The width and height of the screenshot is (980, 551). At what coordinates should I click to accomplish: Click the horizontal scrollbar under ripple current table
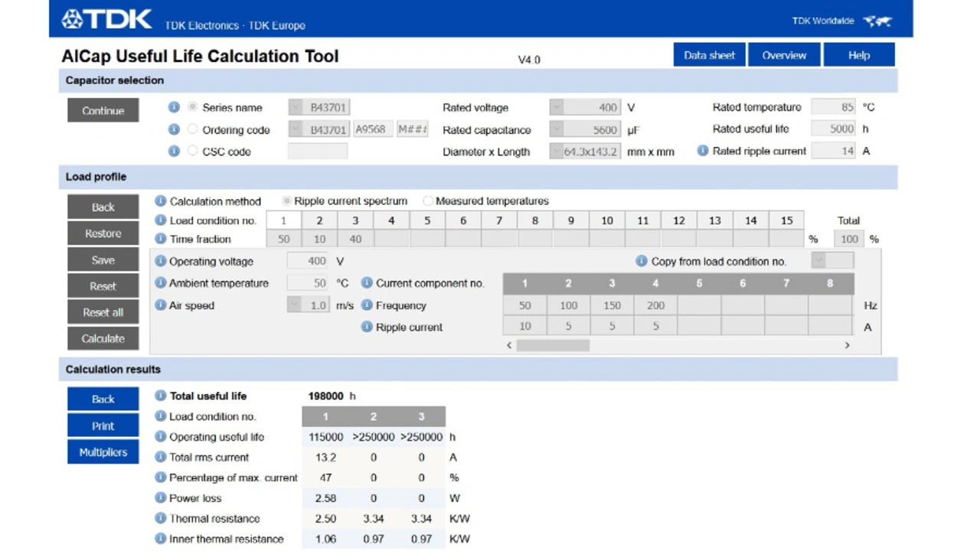click(x=553, y=346)
